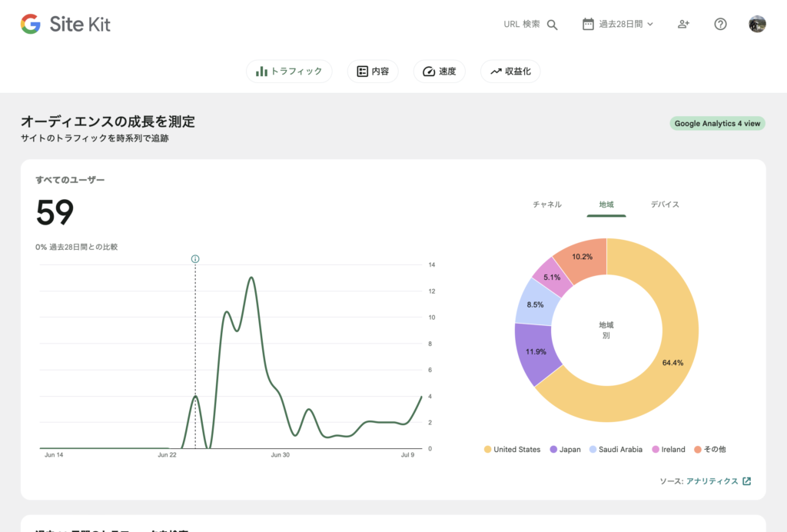Open the help question mark icon
The width and height of the screenshot is (787, 532).
click(x=720, y=24)
